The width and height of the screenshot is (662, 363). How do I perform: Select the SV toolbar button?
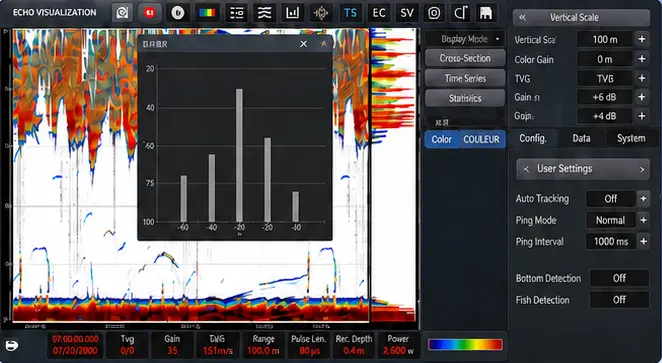(x=407, y=13)
